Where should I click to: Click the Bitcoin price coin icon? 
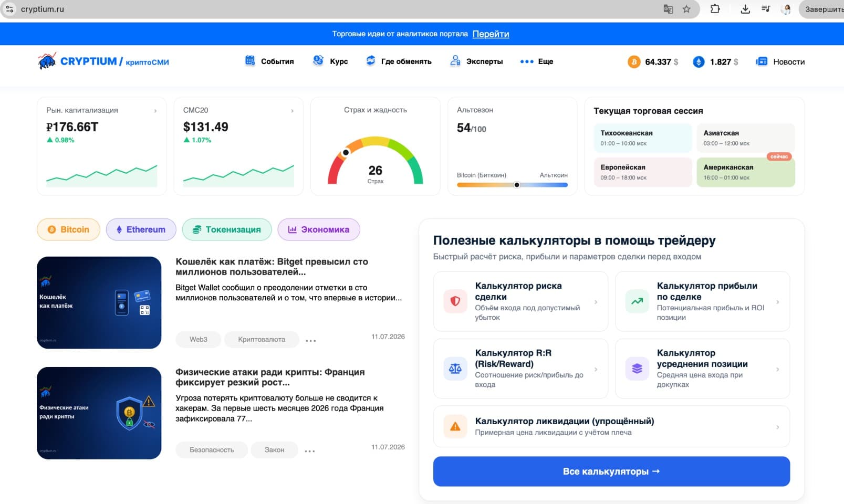point(634,62)
